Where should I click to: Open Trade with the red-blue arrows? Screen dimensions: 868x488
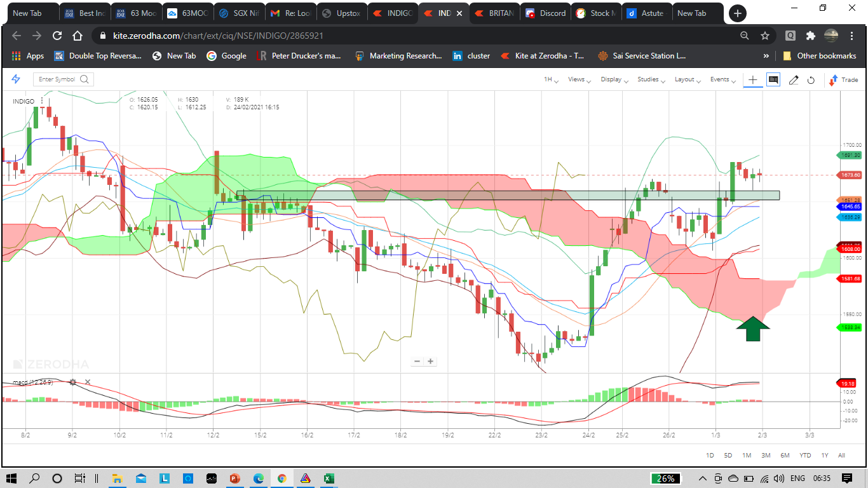pyautogui.click(x=843, y=80)
